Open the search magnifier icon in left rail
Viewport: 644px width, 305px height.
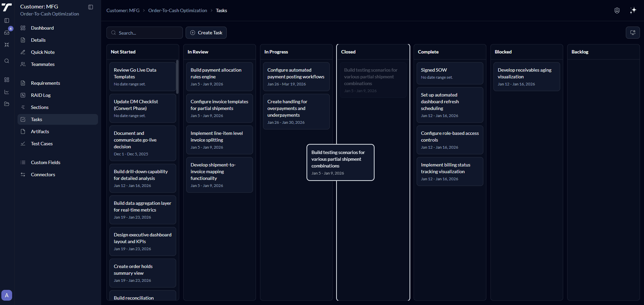pyautogui.click(x=7, y=61)
